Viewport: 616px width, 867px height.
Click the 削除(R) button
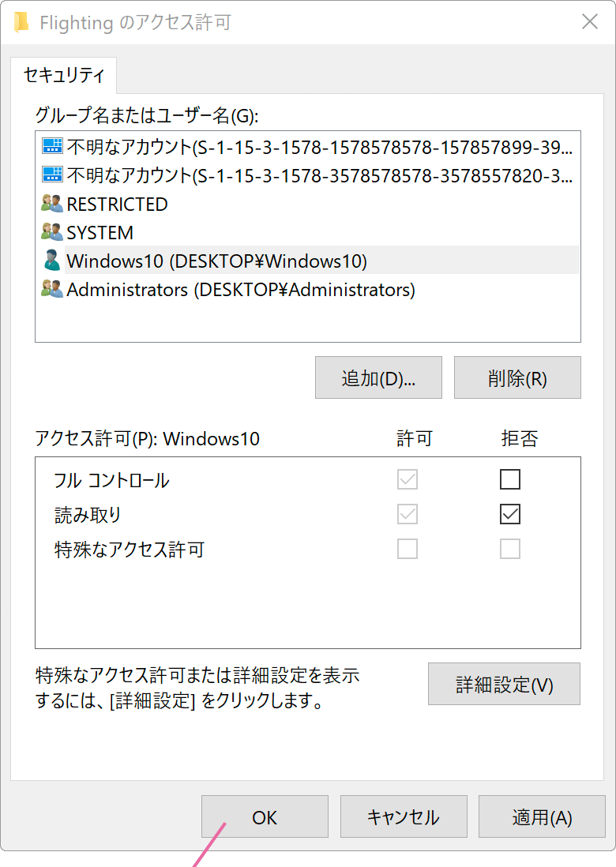[x=517, y=377]
